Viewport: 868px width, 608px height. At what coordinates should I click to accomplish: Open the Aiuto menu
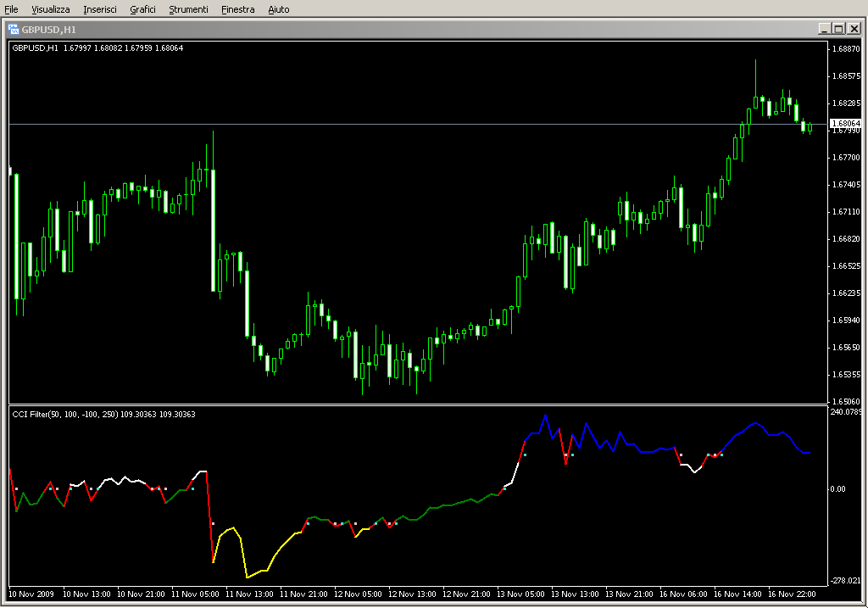click(278, 9)
